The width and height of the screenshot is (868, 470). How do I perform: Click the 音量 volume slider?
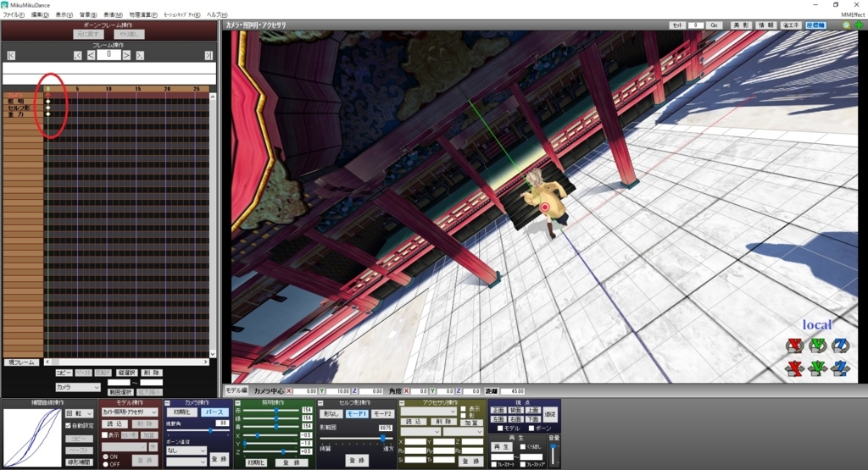(x=553, y=454)
